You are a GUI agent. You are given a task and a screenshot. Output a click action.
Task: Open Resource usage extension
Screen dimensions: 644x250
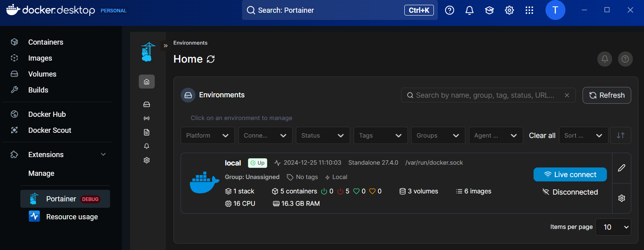click(x=65, y=217)
